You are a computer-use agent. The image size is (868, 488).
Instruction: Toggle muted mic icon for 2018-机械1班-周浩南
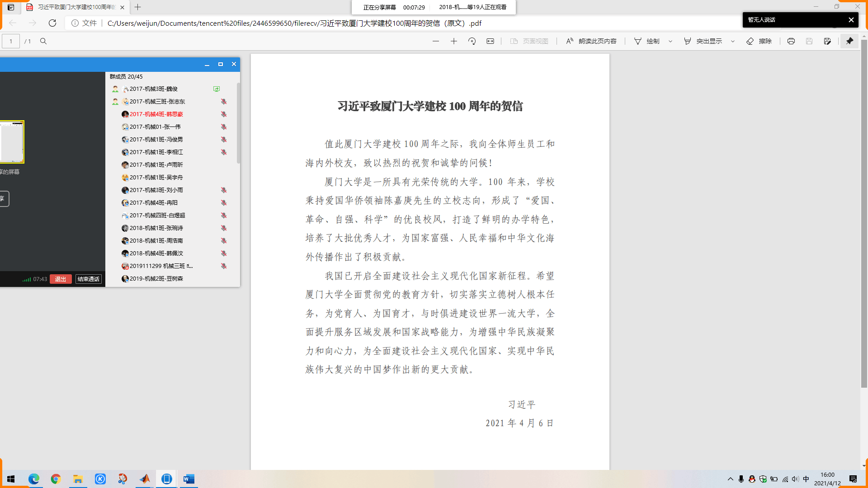[223, 241]
